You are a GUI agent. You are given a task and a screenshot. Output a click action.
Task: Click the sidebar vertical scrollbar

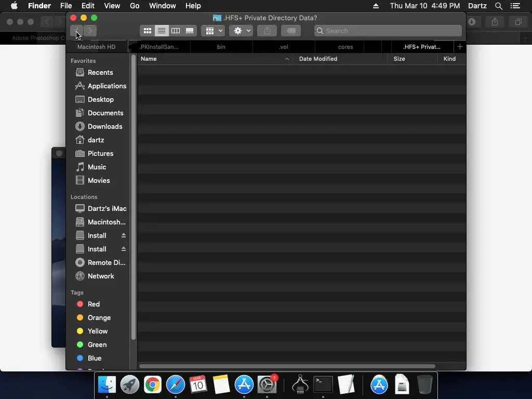coord(134,197)
